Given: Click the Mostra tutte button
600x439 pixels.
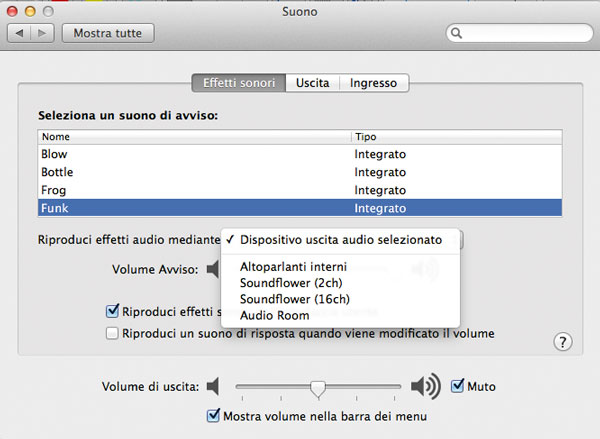Looking at the screenshot, I should pyautogui.click(x=108, y=34).
